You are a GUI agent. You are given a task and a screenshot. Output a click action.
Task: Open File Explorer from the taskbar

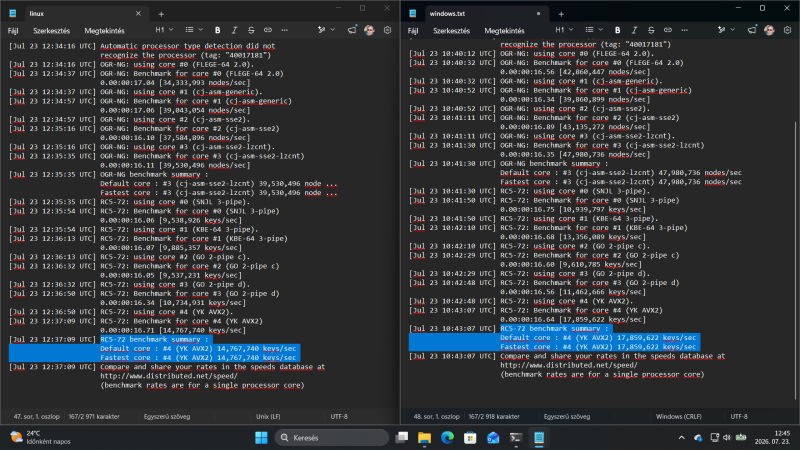tap(424, 438)
